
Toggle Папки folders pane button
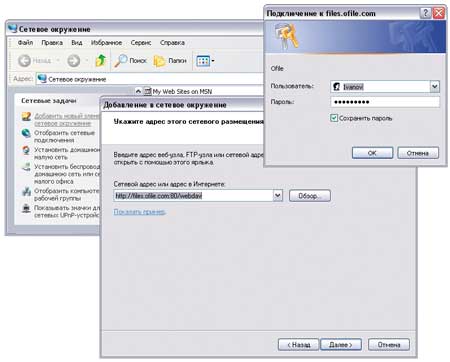[x=170, y=61]
